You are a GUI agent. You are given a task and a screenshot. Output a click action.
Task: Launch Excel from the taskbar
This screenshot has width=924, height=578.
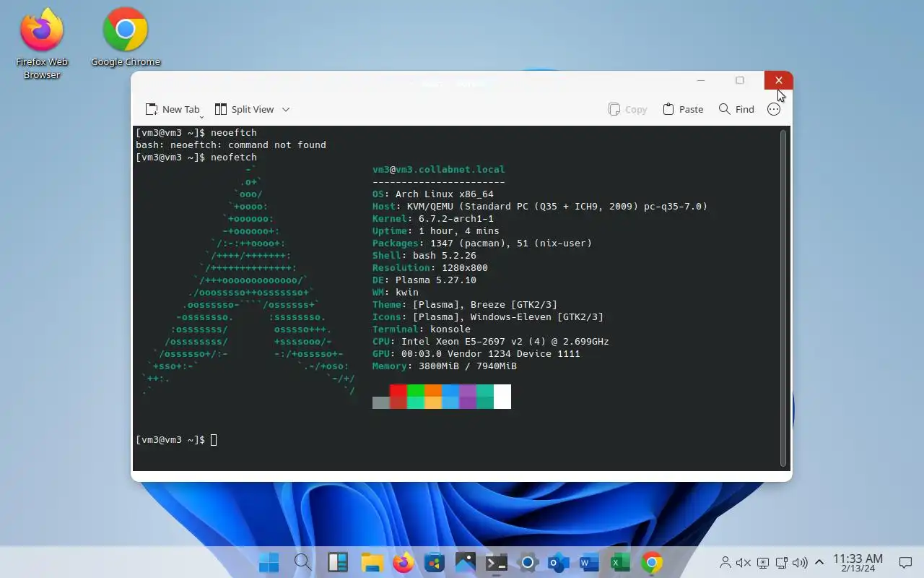(621, 562)
